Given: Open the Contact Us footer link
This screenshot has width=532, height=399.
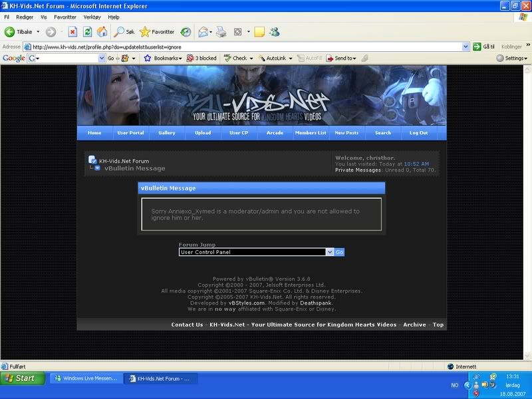Looking at the screenshot, I should (x=187, y=325).
